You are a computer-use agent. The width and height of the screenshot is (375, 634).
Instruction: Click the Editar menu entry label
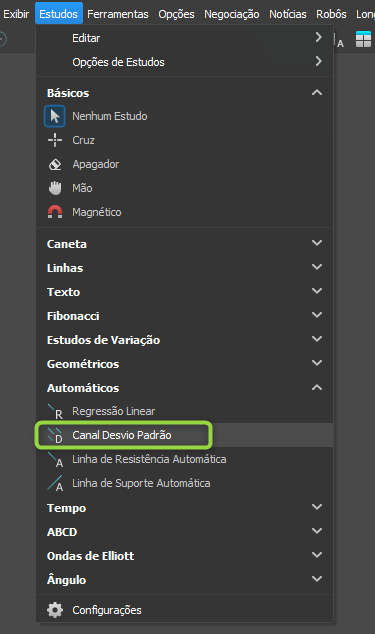(86, 38)
